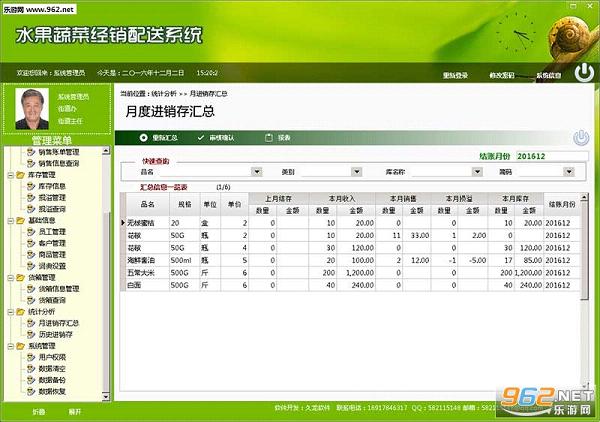
Task: Open 库存信息 item in sidebar
Action: 52,186
